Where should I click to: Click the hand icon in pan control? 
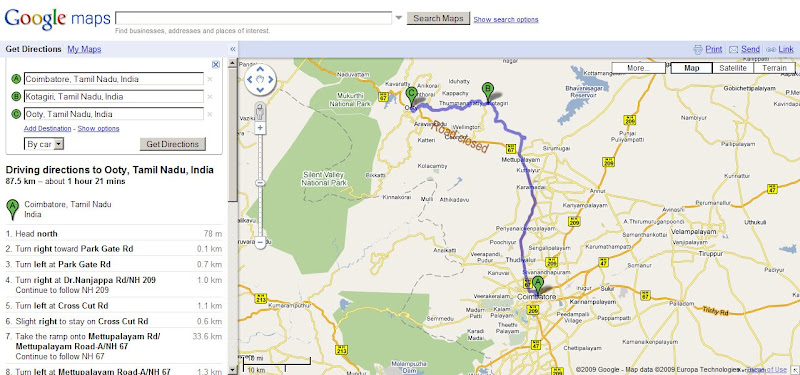tap(260, 80)
